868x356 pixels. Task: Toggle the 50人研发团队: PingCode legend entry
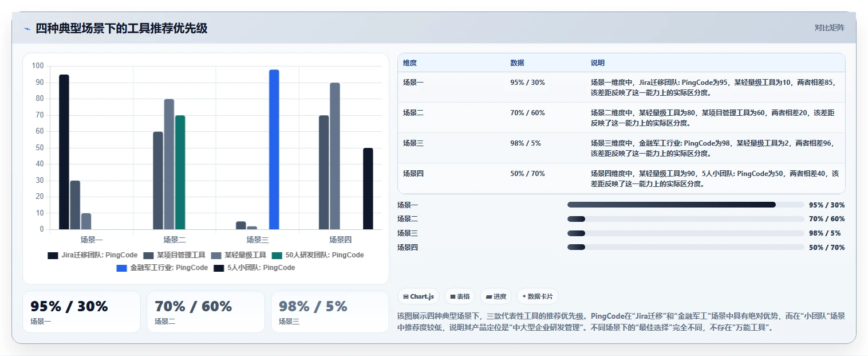click(318, 255)
